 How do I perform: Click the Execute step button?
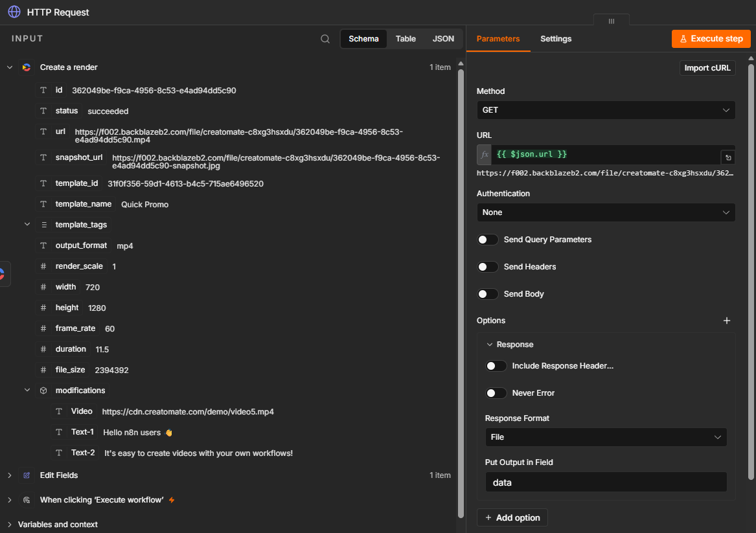[711, 39]
